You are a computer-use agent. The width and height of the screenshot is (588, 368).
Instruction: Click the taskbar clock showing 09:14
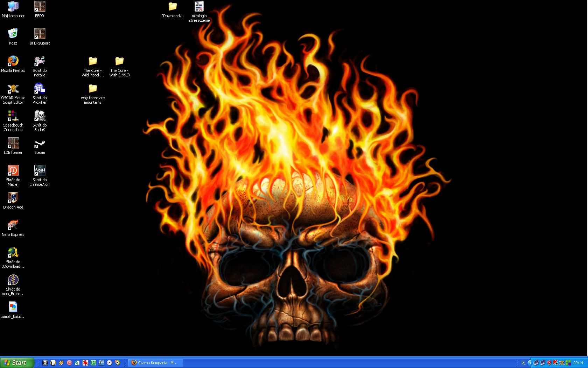tap(578, 363)
